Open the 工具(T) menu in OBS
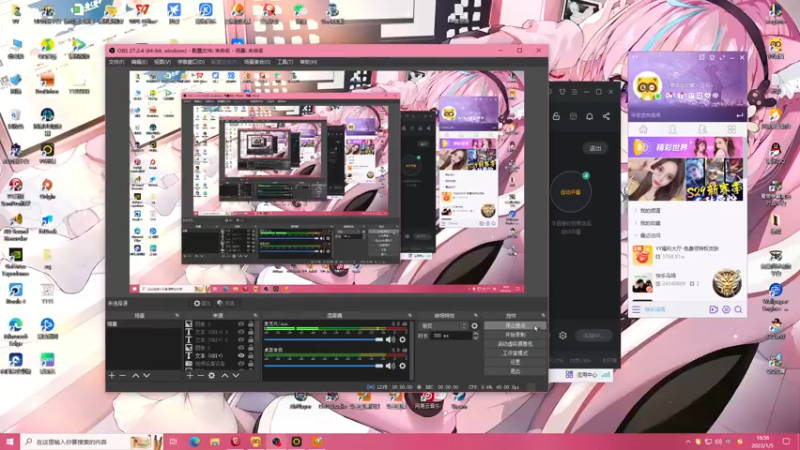This screenshot has height=450, width=800. click(x=285, y=62)
